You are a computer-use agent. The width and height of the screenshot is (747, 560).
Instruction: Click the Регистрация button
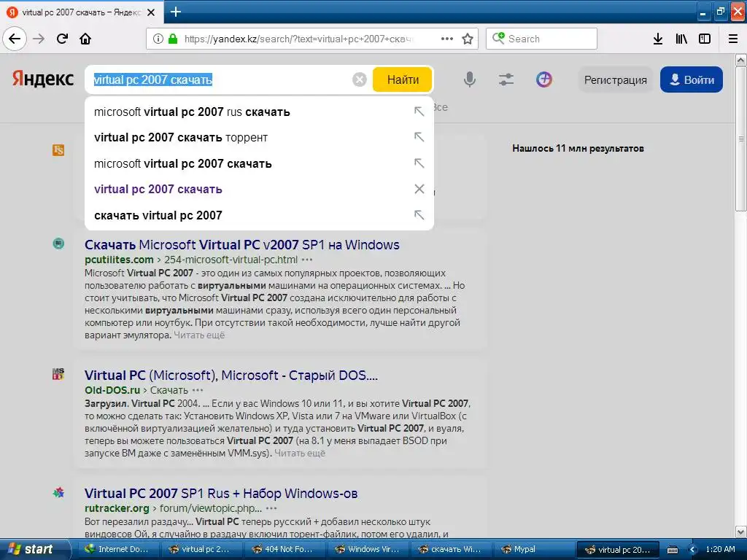click(x=616, y=79)
